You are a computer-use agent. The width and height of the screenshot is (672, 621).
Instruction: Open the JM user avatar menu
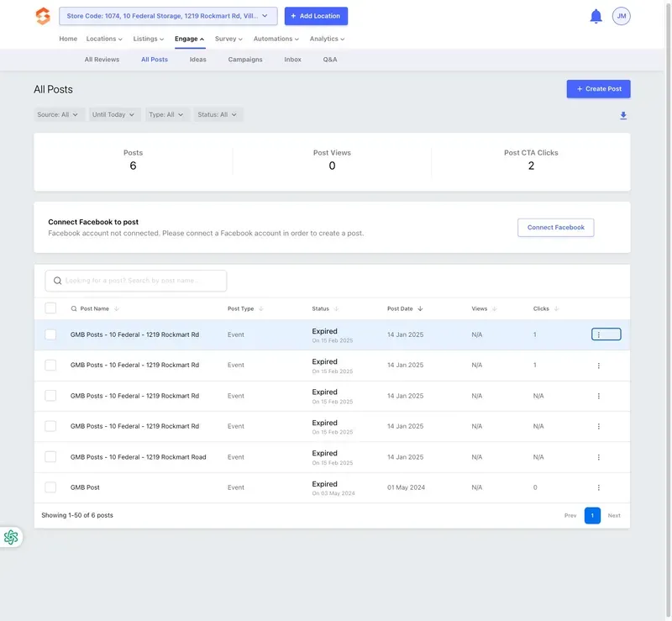click(x=621, y=16)
